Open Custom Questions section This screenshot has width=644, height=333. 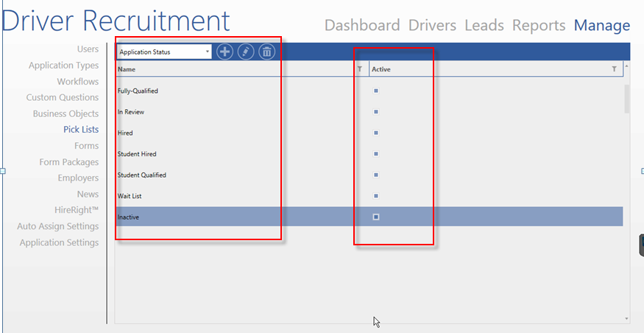pyautogui.click(x=63, y=97)
